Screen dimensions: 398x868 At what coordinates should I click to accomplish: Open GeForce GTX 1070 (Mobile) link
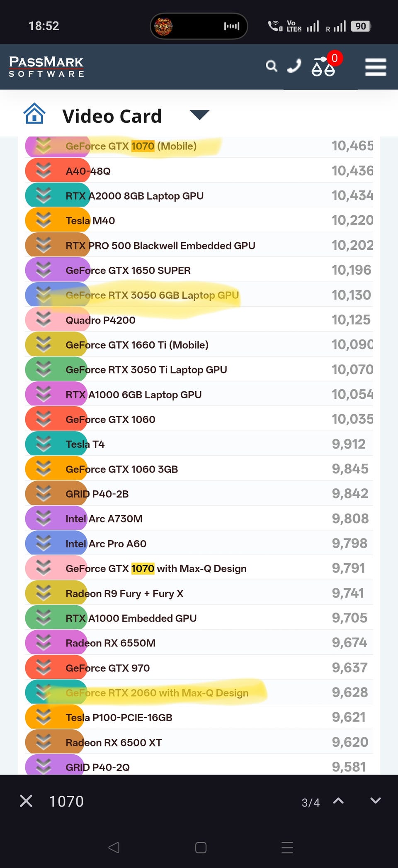131,146
